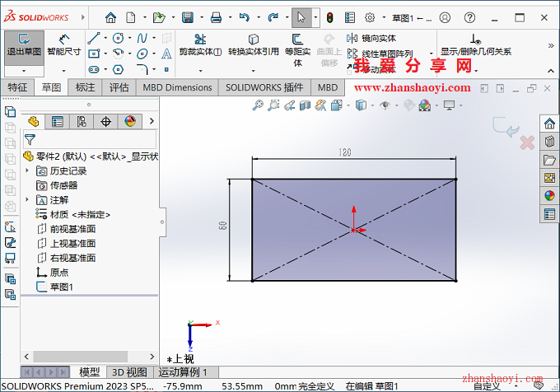Click the New document icon
This screenshot has width=560, height=392.
pyautogui.click(x=131, y=17)
